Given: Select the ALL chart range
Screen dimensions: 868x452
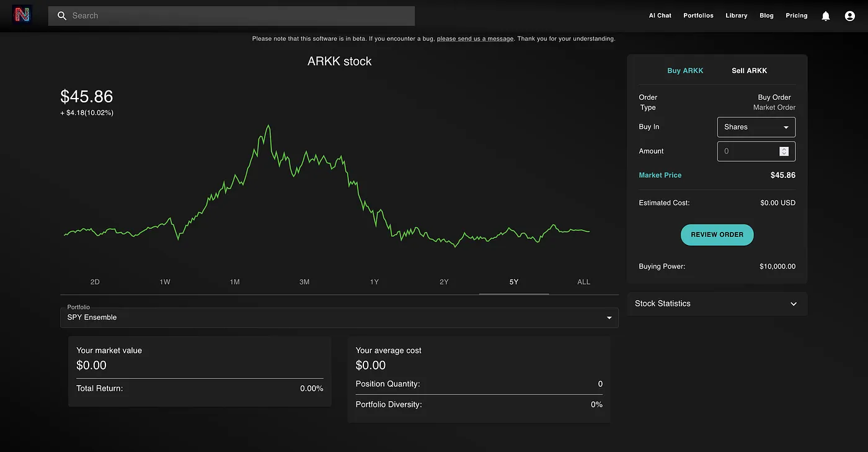Looking at the screenshot, I should pos(583,282).
